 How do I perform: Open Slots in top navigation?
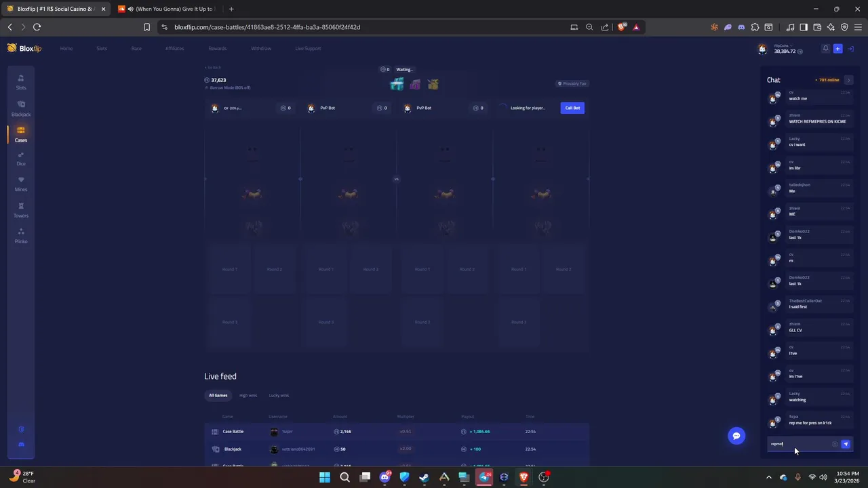(x=102, y=49)
